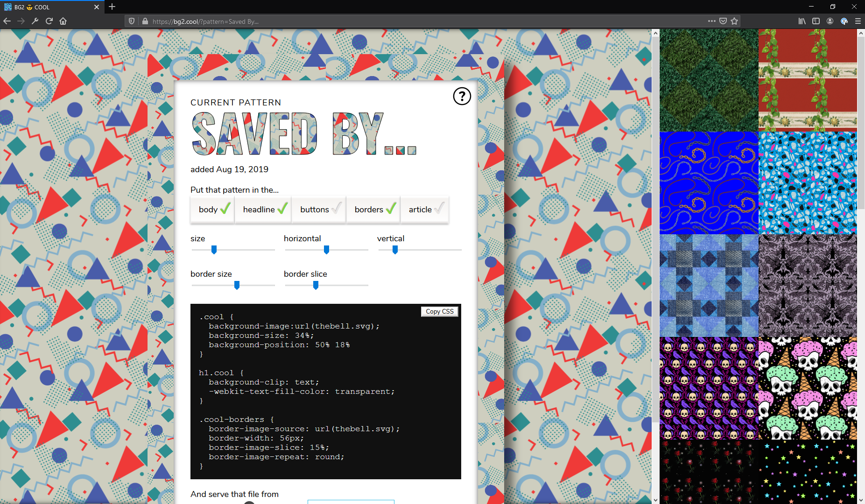Open page actions three-dot menu
Viewport: 865px width, 504px height.
pos(711,21)
